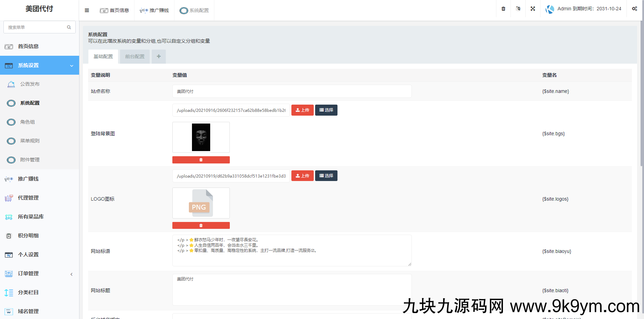This screenshot has width=644, height=319.
Task: Delete the login background image thumbnail
Action: click(x=201, y=160)
